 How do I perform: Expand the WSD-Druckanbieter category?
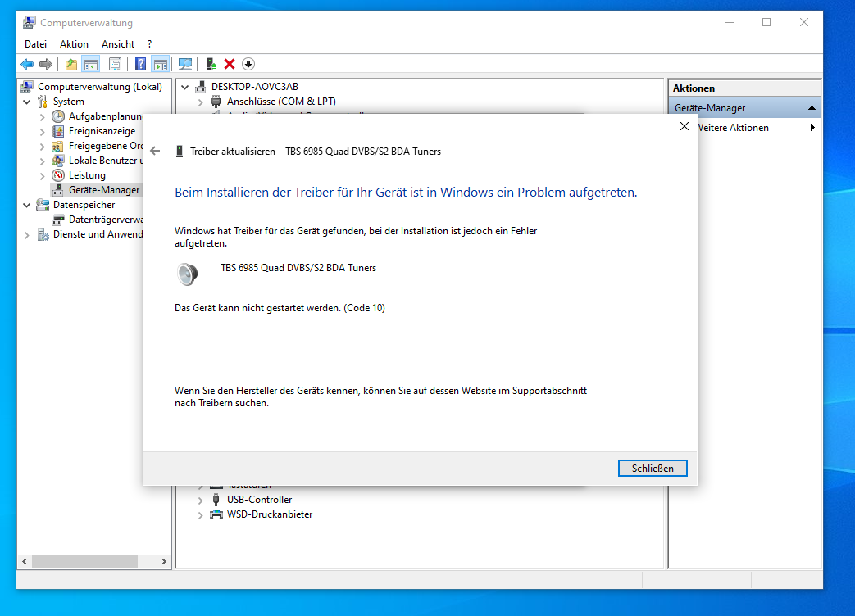pyautogui.click(x=200, y=514)
